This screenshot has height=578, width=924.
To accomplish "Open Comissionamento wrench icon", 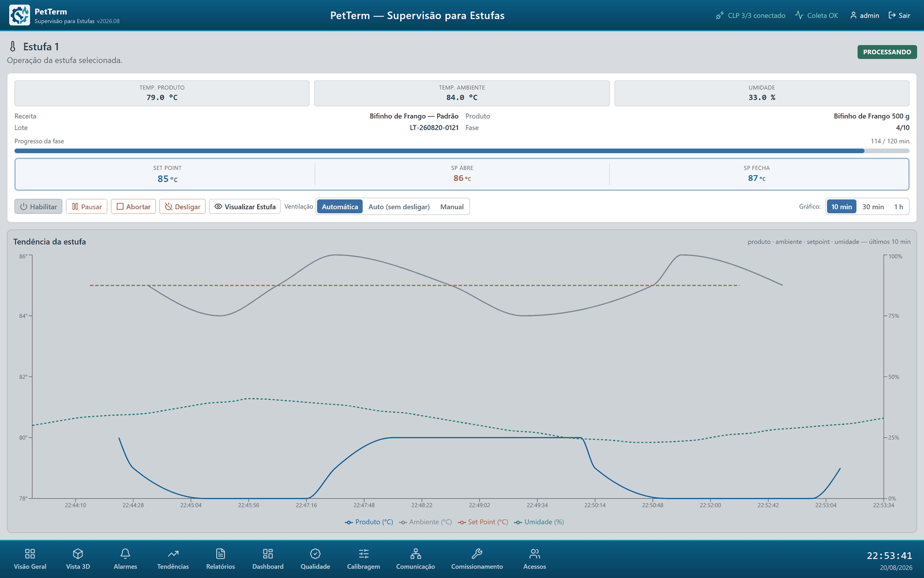I will point(477,554).
